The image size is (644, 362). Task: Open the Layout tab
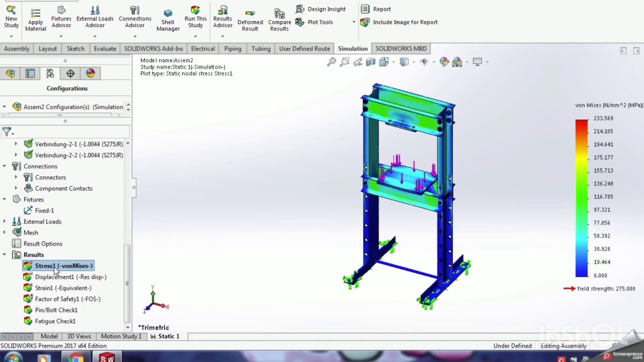(x=48, y=49)
